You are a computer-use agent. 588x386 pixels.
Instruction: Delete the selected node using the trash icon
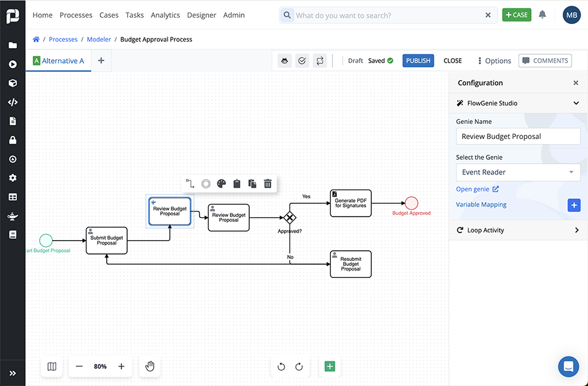coord(267,183)
